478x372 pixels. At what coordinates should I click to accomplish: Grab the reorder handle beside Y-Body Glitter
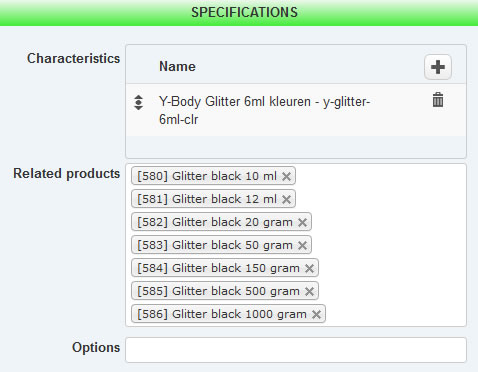138,102
